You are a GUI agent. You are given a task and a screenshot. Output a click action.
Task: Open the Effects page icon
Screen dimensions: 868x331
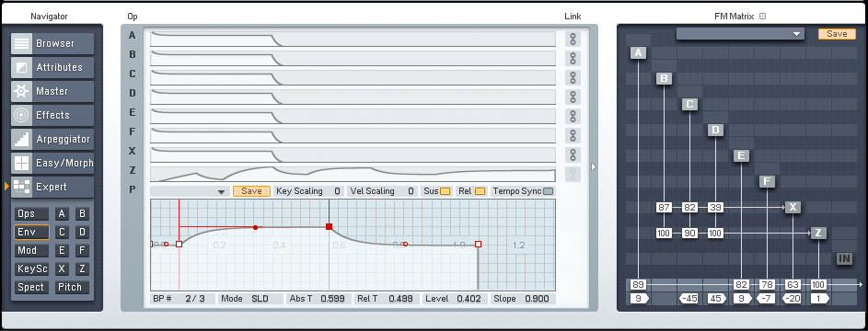coord(21,116)
